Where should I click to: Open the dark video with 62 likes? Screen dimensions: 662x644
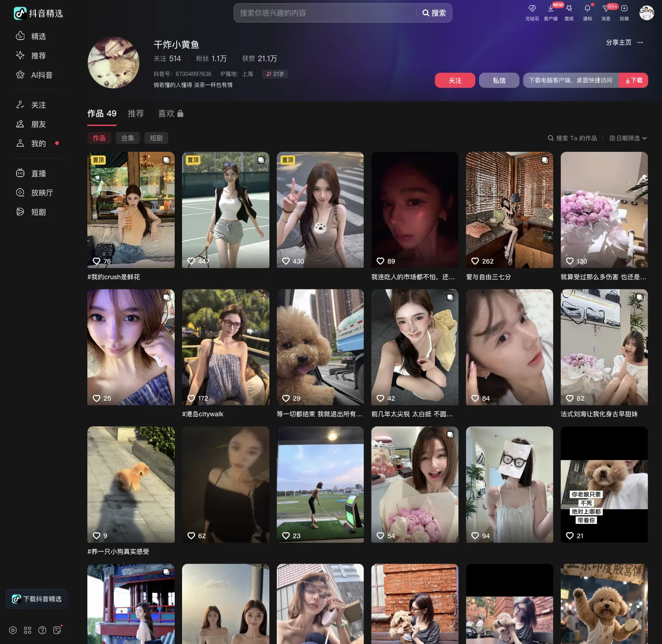point(226,484)
